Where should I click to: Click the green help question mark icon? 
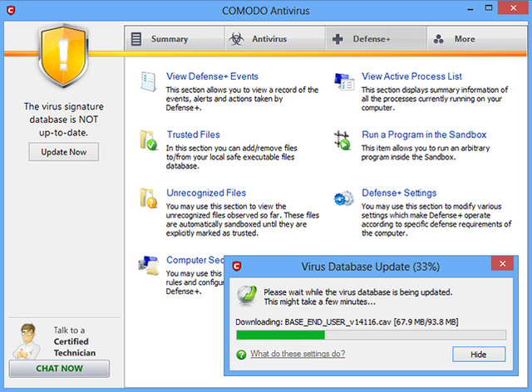point(241,354)
